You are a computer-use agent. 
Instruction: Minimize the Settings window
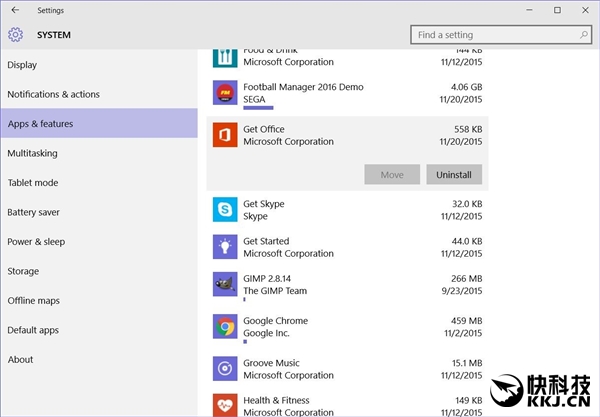point(529,10)
